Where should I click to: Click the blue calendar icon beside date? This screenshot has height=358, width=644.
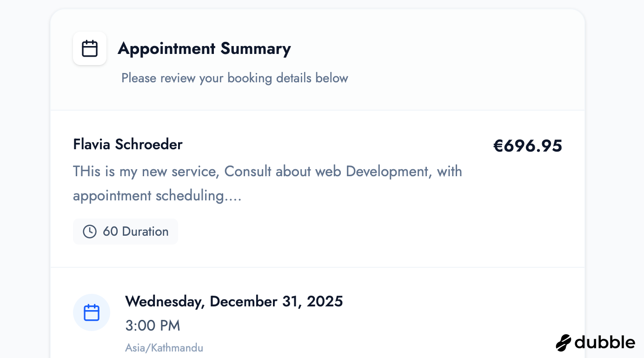pyautogui.click(x=92, y=312)
